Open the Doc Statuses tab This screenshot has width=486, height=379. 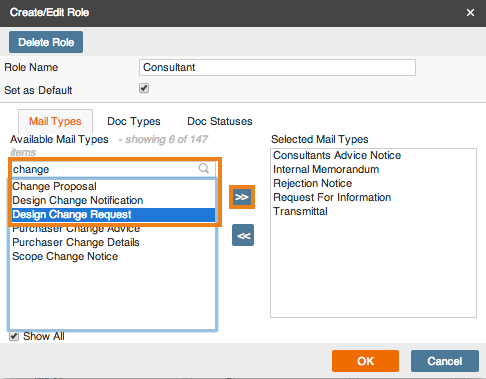coord(220,121)
